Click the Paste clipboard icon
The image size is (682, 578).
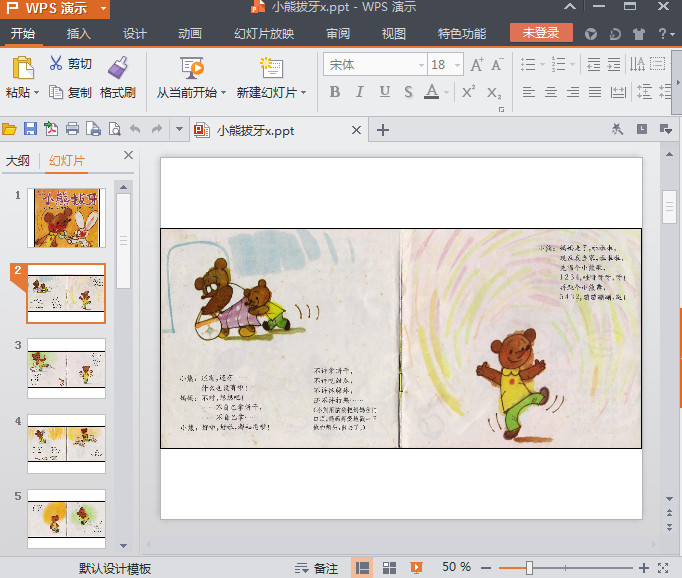pyautogui.click(x=23, y=68)
